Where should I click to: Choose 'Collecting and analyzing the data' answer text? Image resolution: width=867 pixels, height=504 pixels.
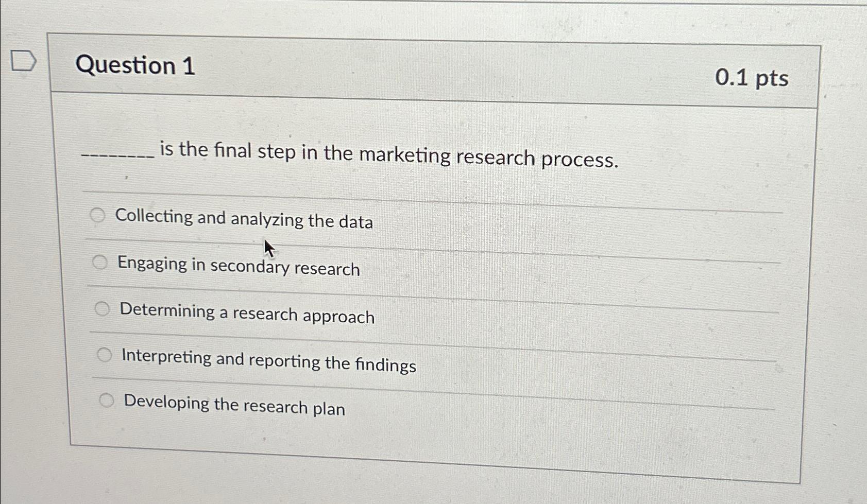244,221
